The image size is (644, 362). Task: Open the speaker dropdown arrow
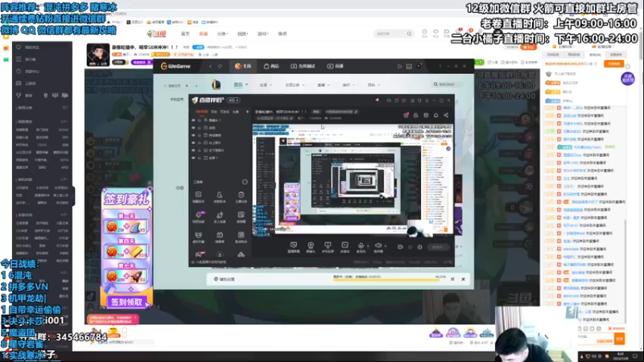[386, 246]
